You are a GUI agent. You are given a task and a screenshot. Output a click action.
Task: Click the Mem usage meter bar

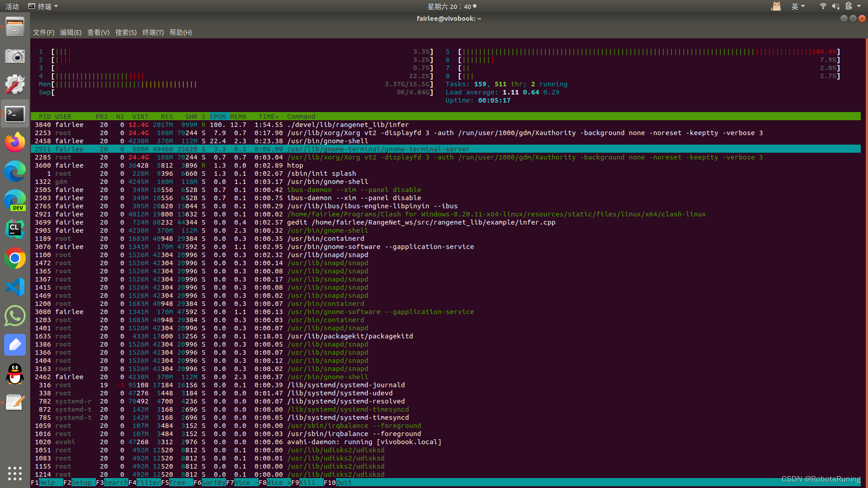122,84
